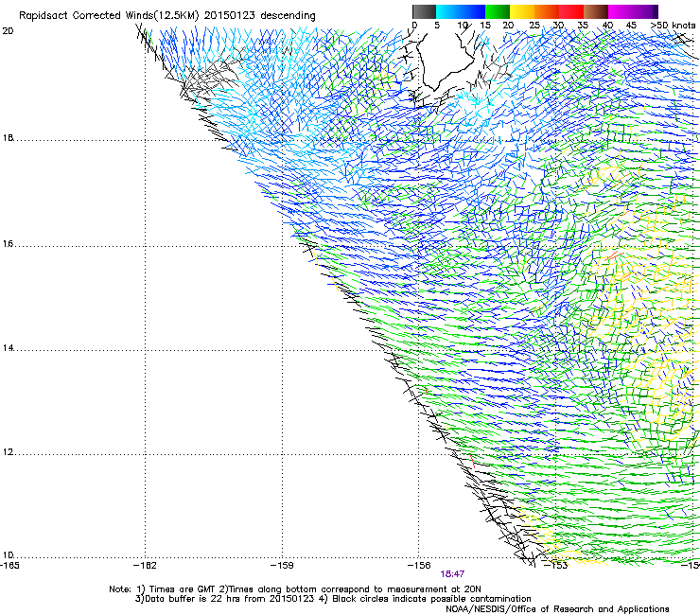
Task: Click the purple time label 18:47
Action: 452,574
